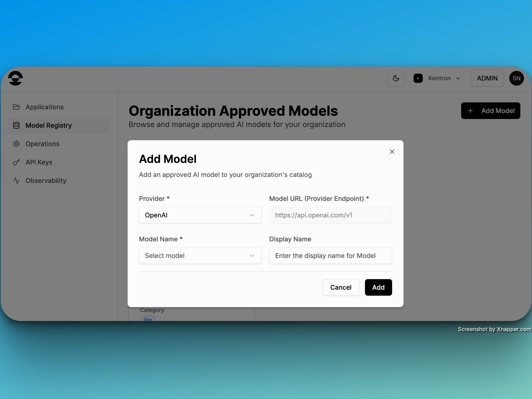This screenshot has height=399, width=532.
Task: Expand the Select model dropdown
Action: [x=200, y=256]
